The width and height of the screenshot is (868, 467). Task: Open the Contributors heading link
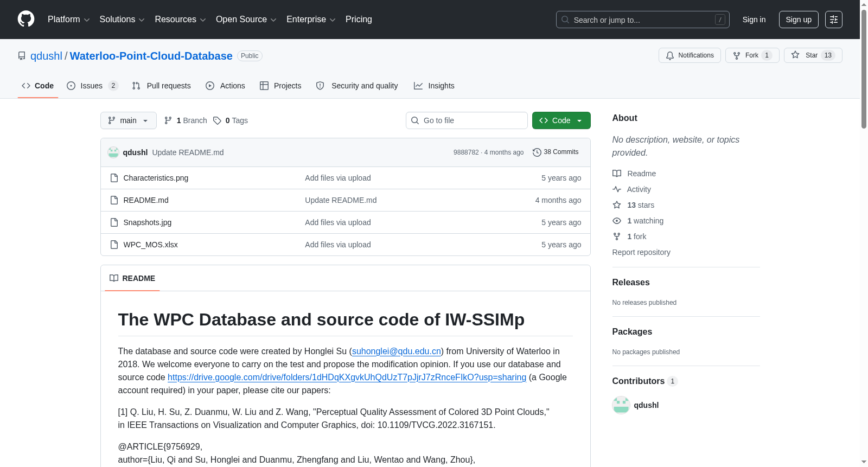point(644,381)
